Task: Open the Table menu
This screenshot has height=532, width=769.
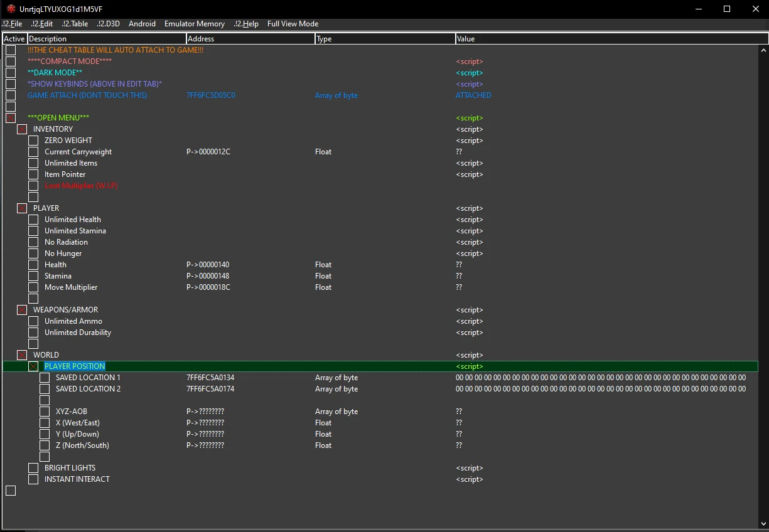Action: coord(75,24)
